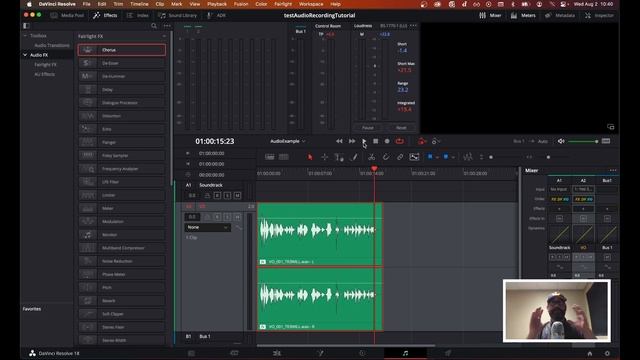Open the Inspector panel
Screen dimensions: 640x360
[x=599, y=16]
